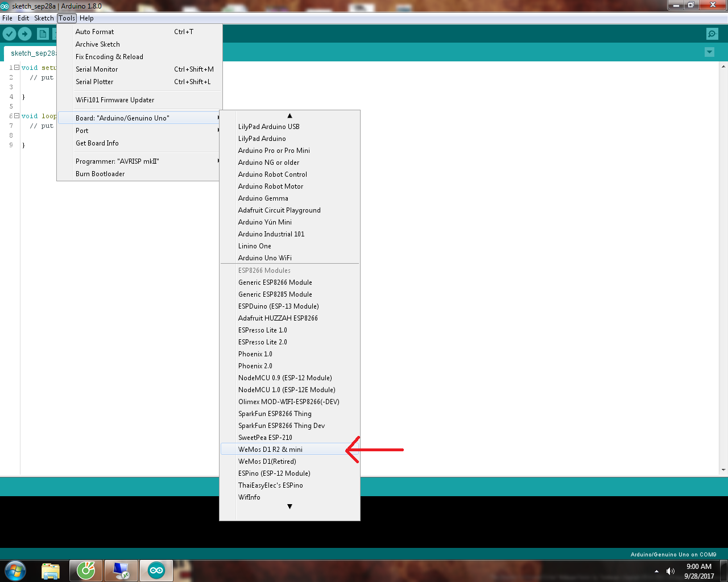Collapse the void setup code fold toggle
The image size is (728, 582).
click(x=16, y=68)
